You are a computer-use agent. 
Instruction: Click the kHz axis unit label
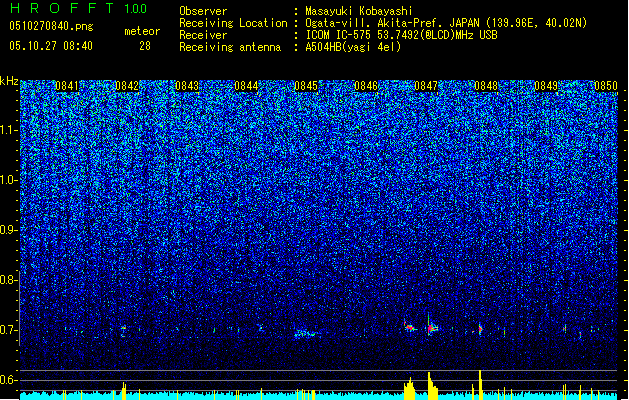pos(9,81)
